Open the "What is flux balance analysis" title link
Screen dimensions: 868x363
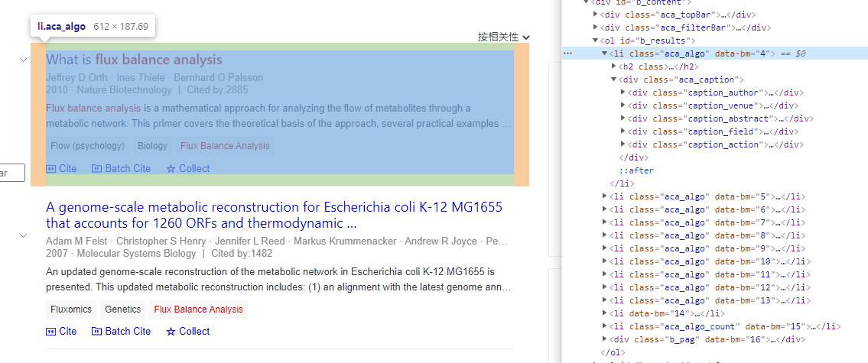point(134,60)
